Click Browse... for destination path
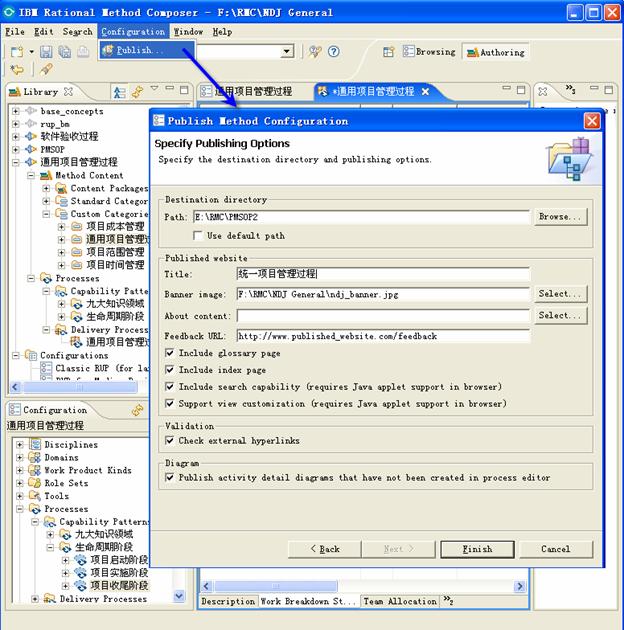Viewport: 624px width, 630px height. pos(561,217)
